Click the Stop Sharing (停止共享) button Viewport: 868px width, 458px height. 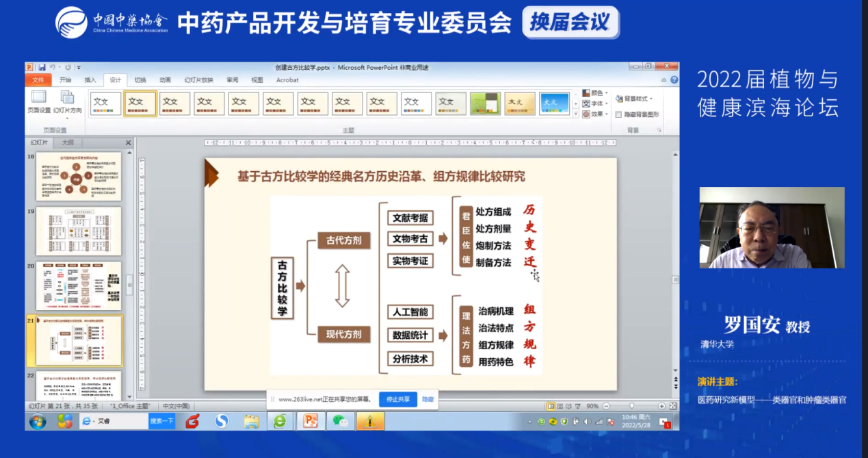(397, 399)
